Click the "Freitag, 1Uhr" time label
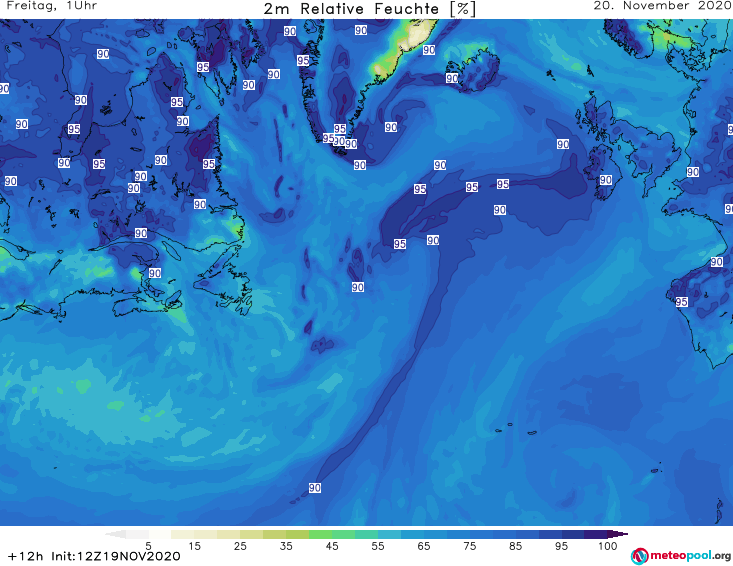This screenshot has width=733, height=566. pos(52,6)
